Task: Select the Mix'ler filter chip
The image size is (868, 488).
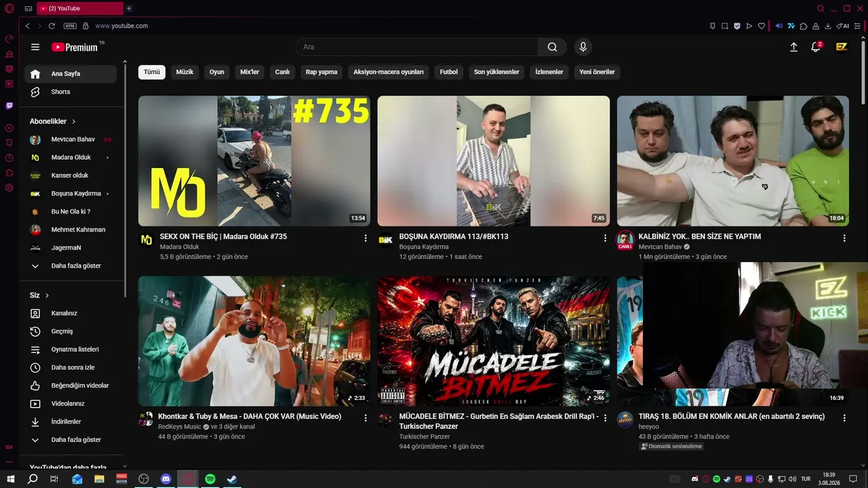Action: (250, 72)
